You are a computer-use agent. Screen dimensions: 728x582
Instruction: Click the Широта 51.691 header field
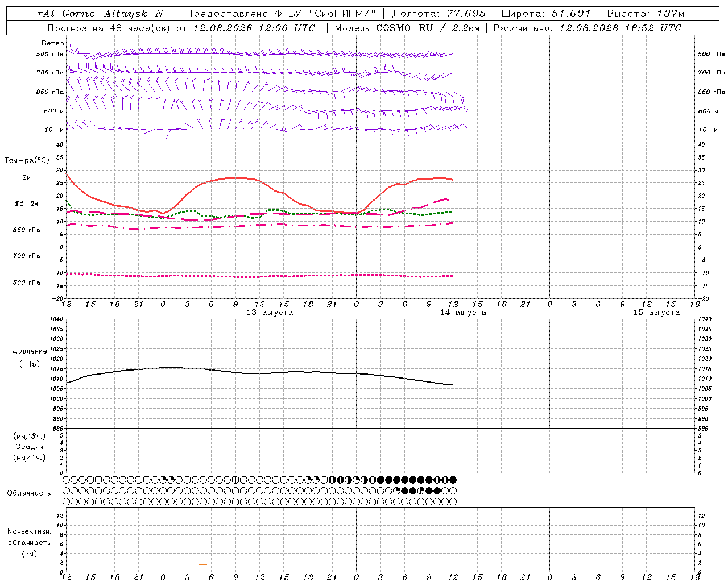tap(546, 14)
